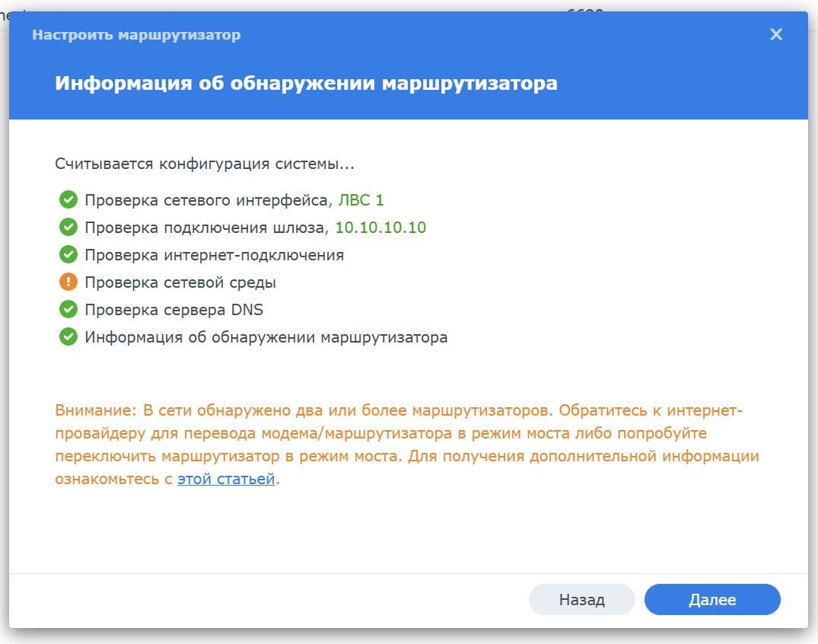
Task: Click the gateway address 10.10.10.10
Action: (380, 228)
